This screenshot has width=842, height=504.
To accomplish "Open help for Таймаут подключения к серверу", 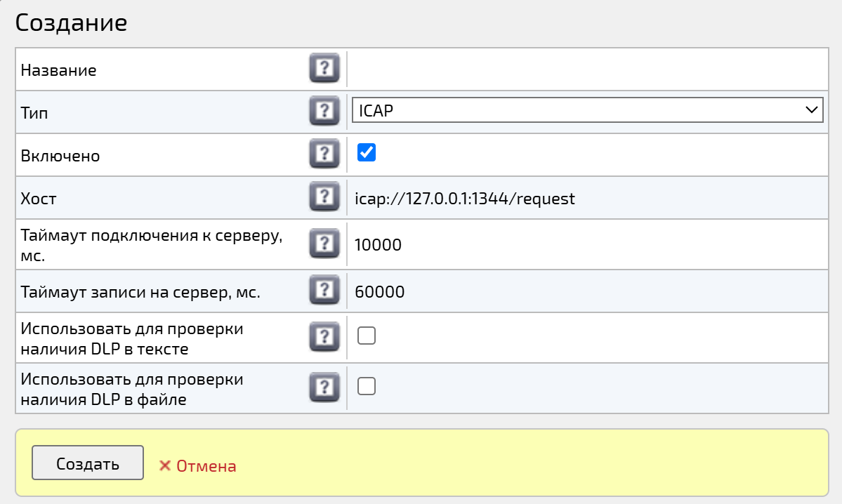I will tap(324, 244).
